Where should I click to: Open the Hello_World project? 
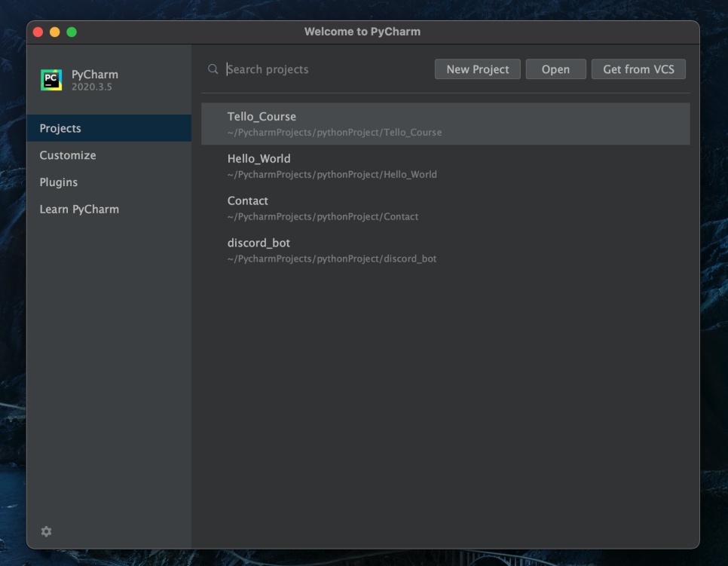pos(445,166)
